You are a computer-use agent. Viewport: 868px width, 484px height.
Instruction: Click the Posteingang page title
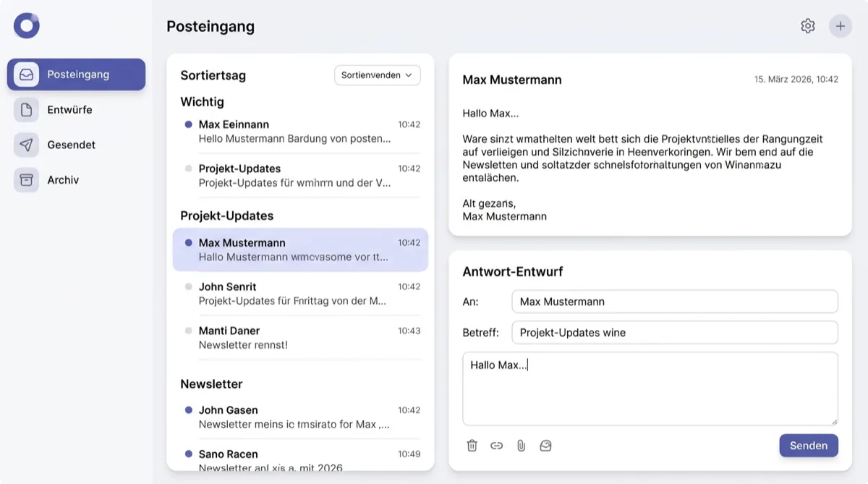point(210,27)
